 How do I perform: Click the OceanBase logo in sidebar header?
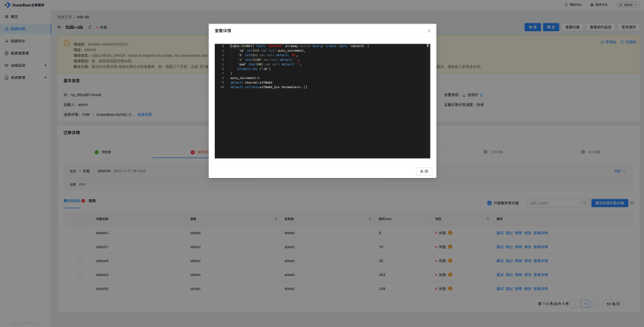8,5
